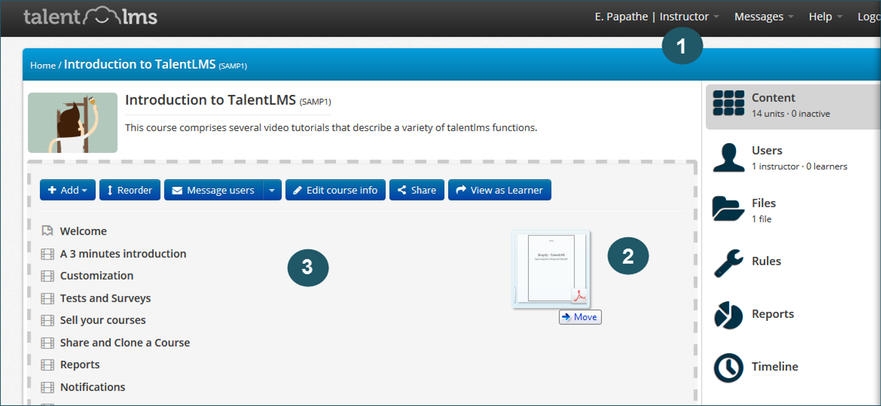The image size is (881, 406).
Task: Open the Reports unit in the list
Action: pos(80,364)
